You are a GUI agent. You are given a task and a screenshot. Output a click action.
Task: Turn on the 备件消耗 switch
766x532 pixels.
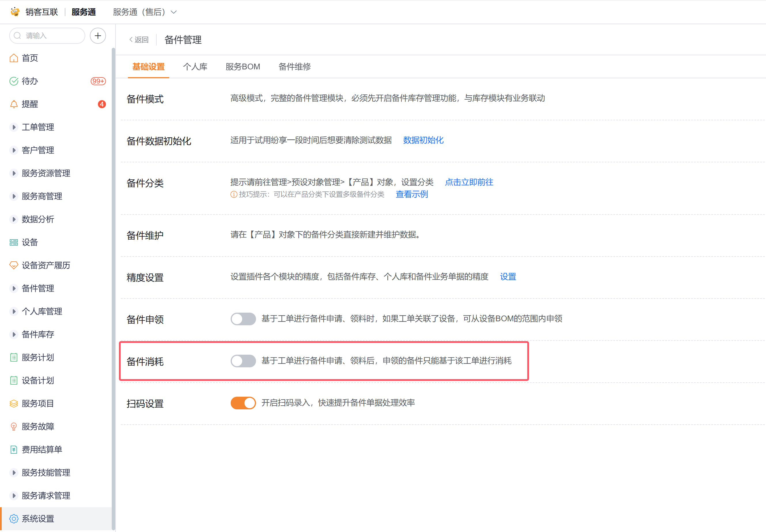243,361
